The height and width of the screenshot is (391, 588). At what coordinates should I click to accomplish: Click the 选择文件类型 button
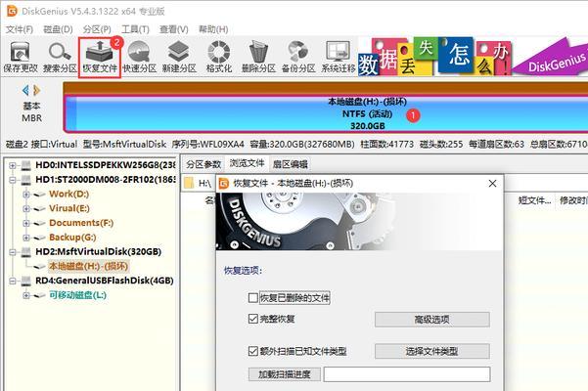(432, 351)
